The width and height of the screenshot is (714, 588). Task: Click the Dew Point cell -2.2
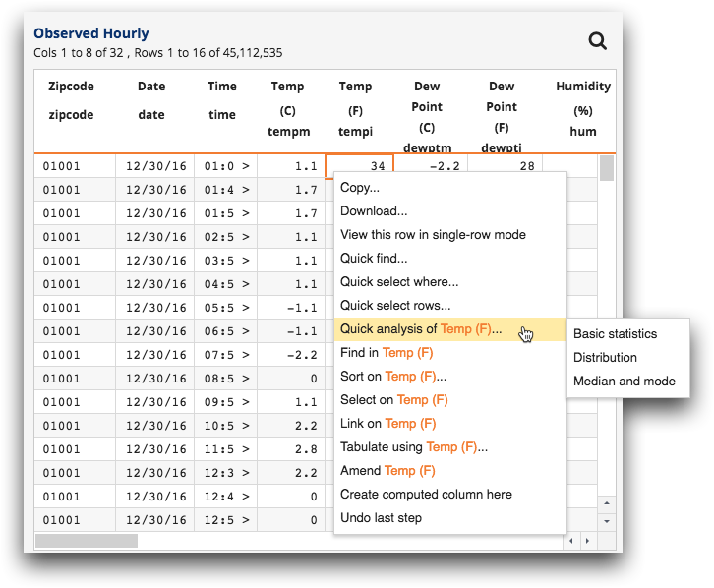pos(431,165)
